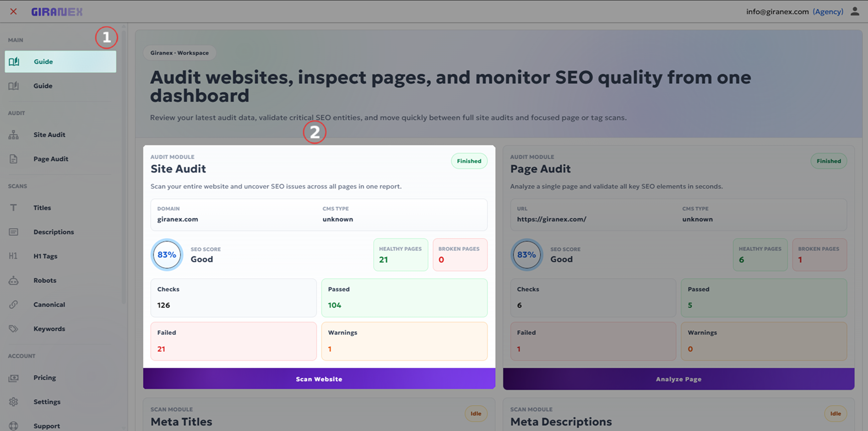Viewport: 868px width, 431px height.
Task: Open Site Audit via its sitemap icon
Action: [x=14, y=135]
